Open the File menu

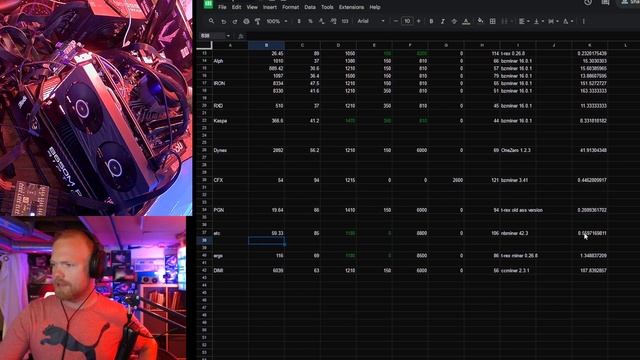(x=222, y=7)
